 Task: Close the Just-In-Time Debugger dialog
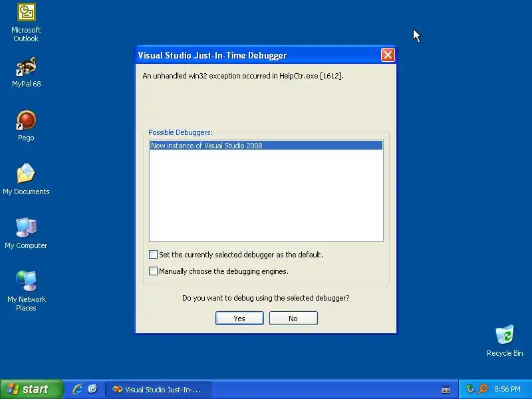pyautogui.click(x=388, y=55)
